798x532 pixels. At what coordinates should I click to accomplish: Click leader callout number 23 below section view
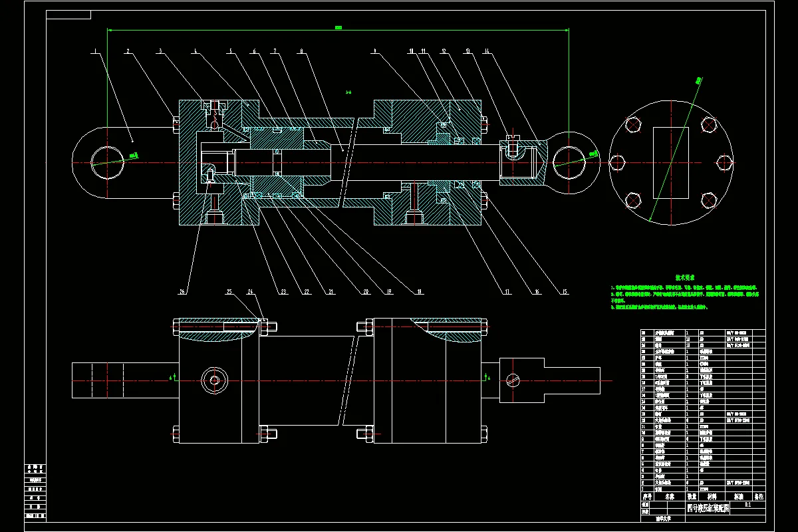coord(282,291)
